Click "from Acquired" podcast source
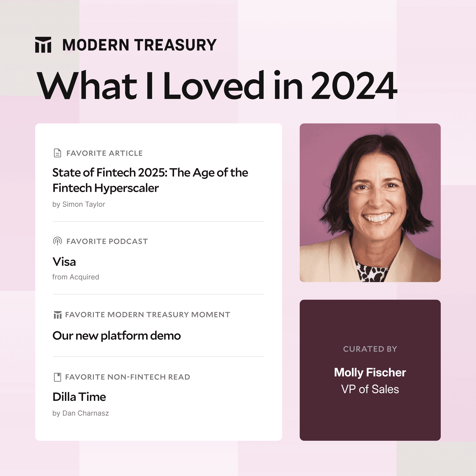 pyautogui.click(x=76, y=277)
